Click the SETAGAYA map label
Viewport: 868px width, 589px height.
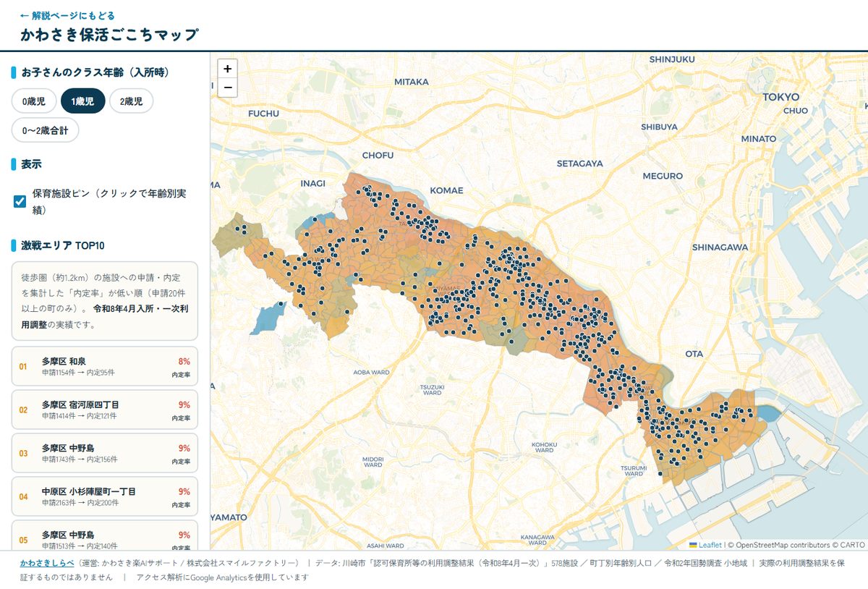coord(579,164)
